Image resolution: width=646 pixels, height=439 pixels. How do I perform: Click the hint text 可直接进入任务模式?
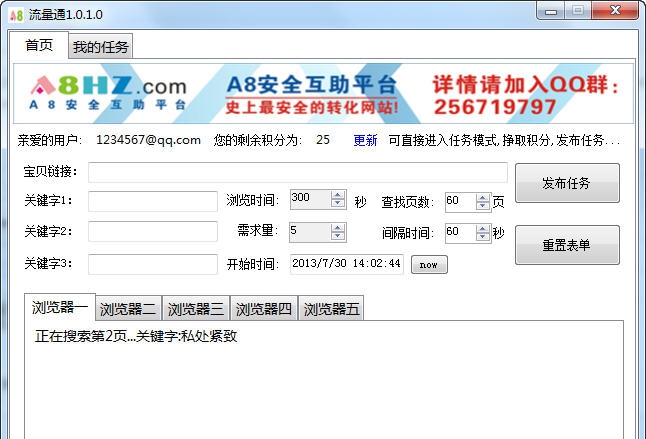[504, 140]
